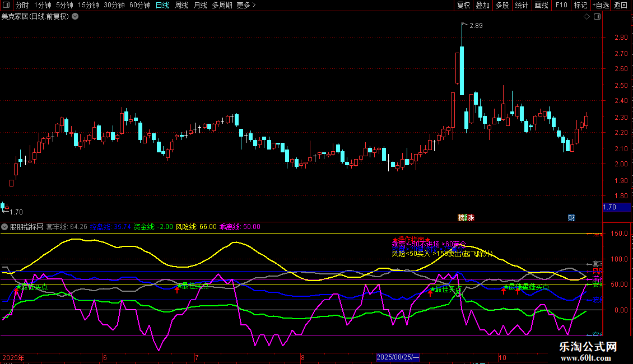Switch to the 周线 weekly tab
The image size is (633, 364).
(x=181, y=6)
